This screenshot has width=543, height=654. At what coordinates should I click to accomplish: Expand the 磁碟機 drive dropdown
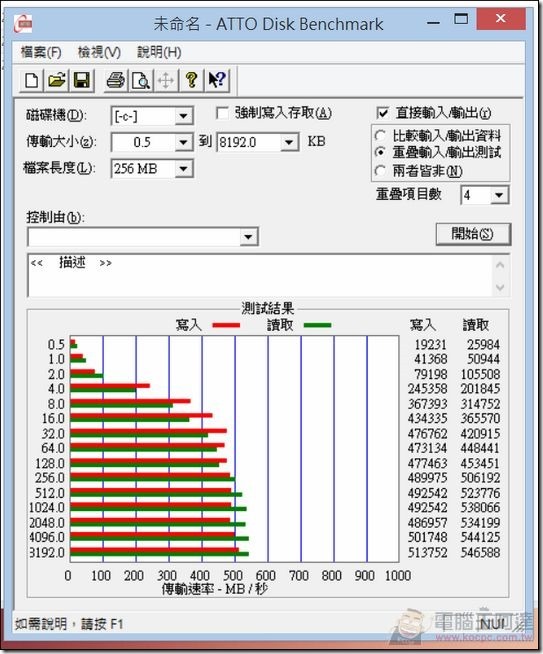coord(183,116)
